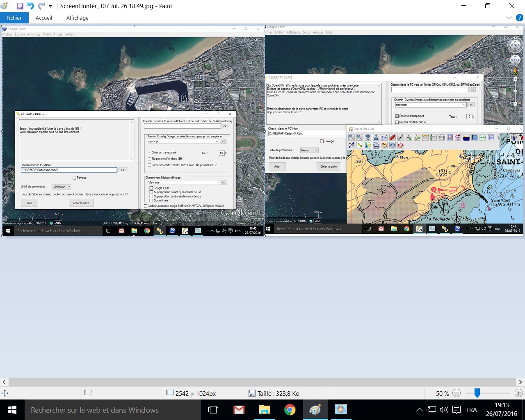Viewport: 525px width, 420px height.
Task: Toggle the Sortie finale checkbox
Action: click(151, 201)
